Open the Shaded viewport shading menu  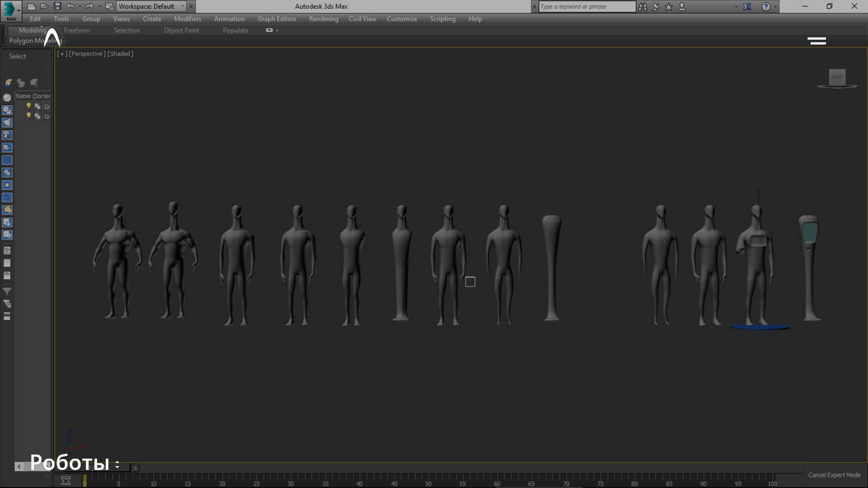coord(120,54)
